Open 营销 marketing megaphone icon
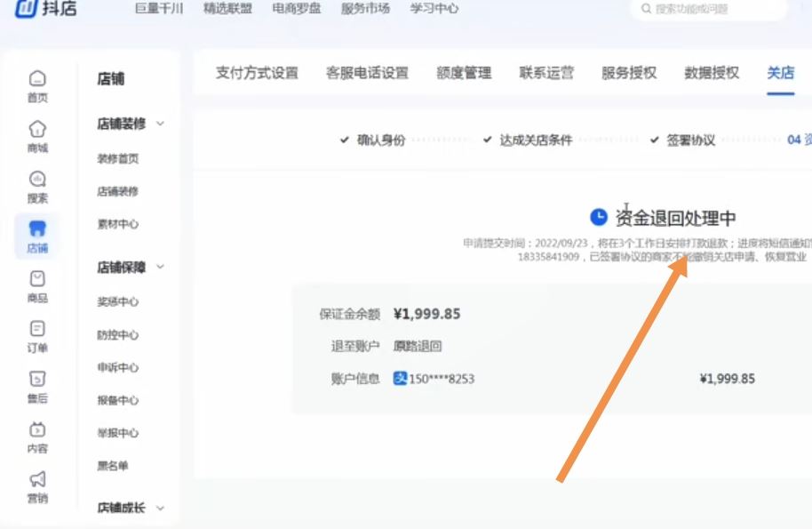 click(37, 479)
